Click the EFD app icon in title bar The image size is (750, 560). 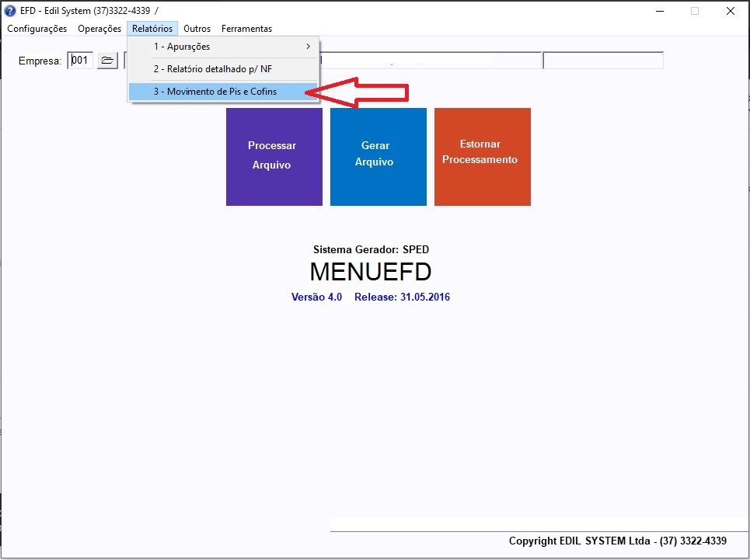[10, 11]
